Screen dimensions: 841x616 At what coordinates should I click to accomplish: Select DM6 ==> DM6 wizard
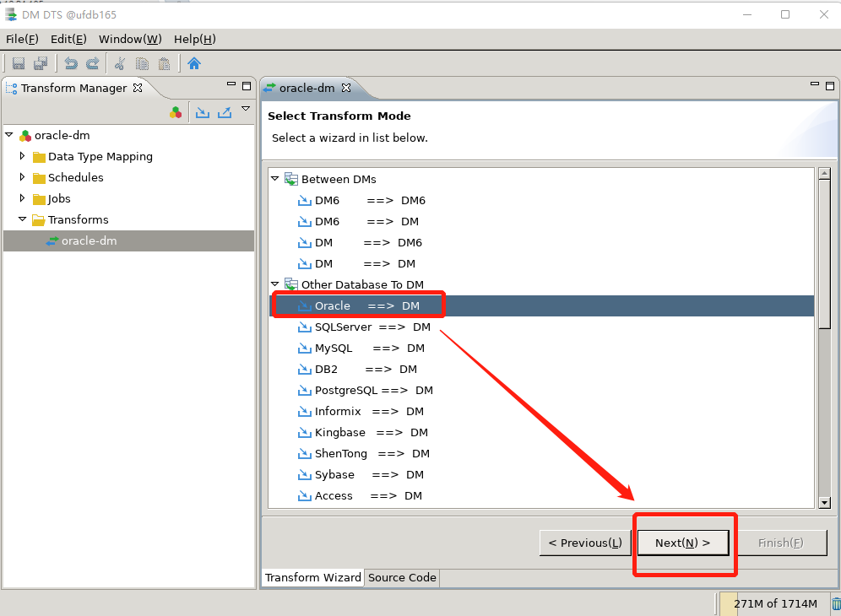point(361,201)
